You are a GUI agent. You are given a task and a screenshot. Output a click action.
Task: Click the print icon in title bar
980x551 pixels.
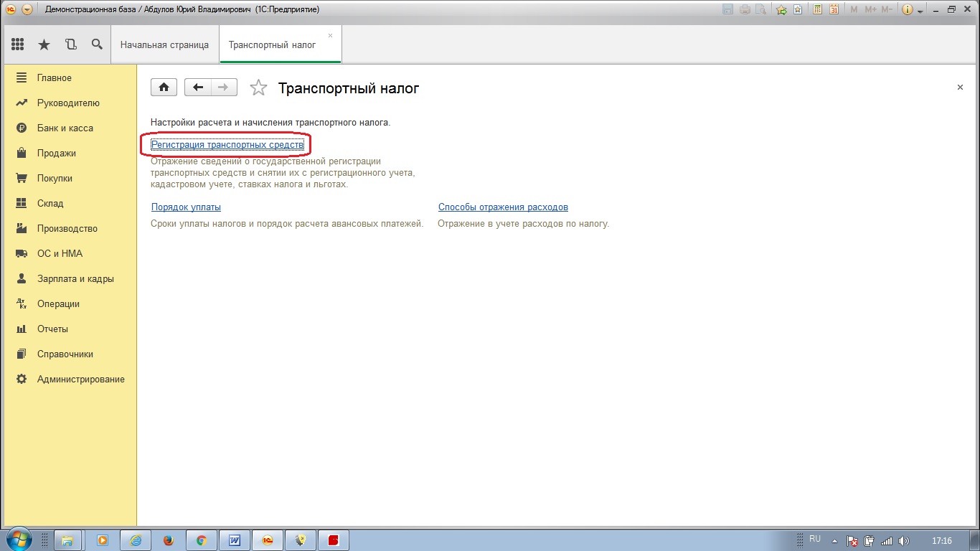[745, 9]
